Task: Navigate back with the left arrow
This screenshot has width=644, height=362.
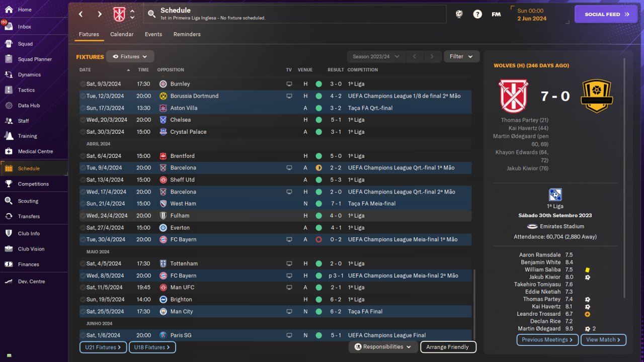Action: [80, 14]
